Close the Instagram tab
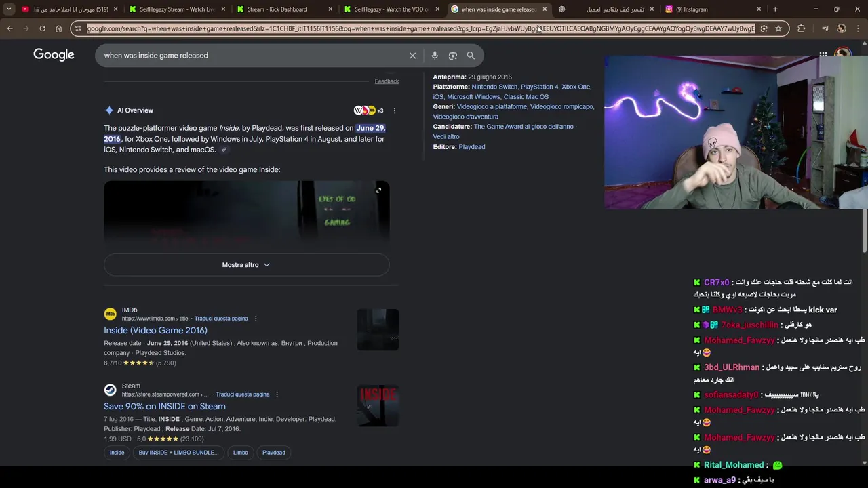 (x=759, y=9)
